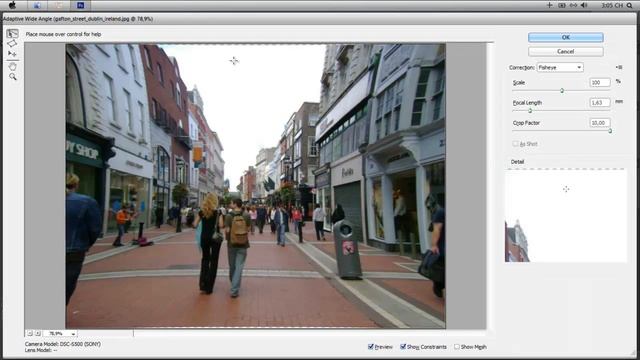Click the plus icon in menu bar
Screen dimensions: 640x360
coord(549,5)
